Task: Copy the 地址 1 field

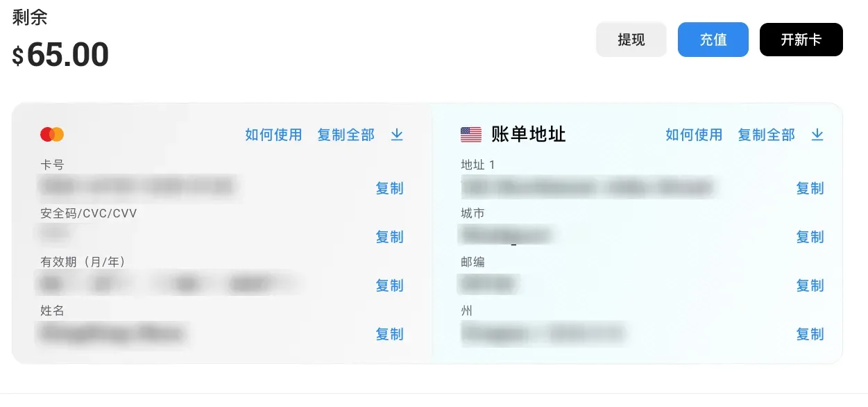Action: 810,188
